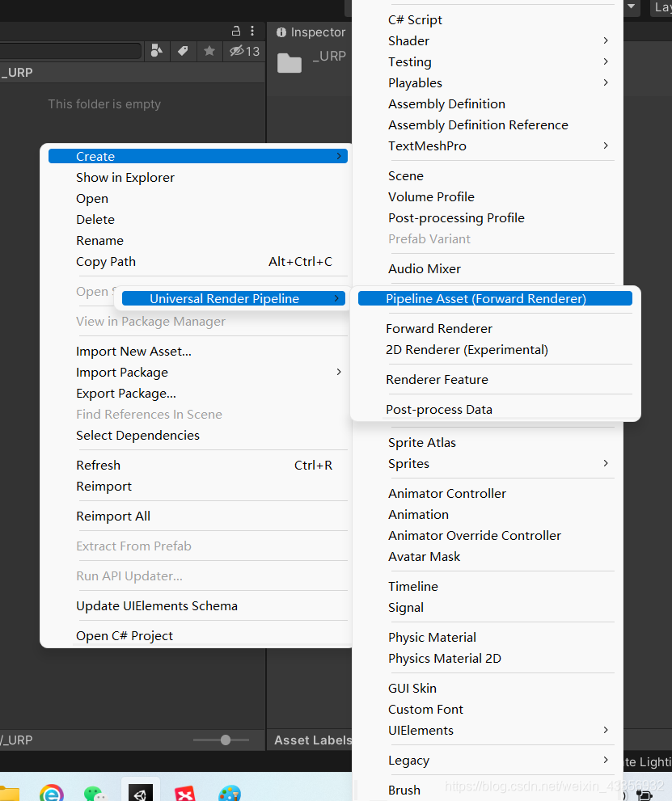Click the Project search input field
The width and height of the screenshot is (672, 801).
(x=70, y=51)
